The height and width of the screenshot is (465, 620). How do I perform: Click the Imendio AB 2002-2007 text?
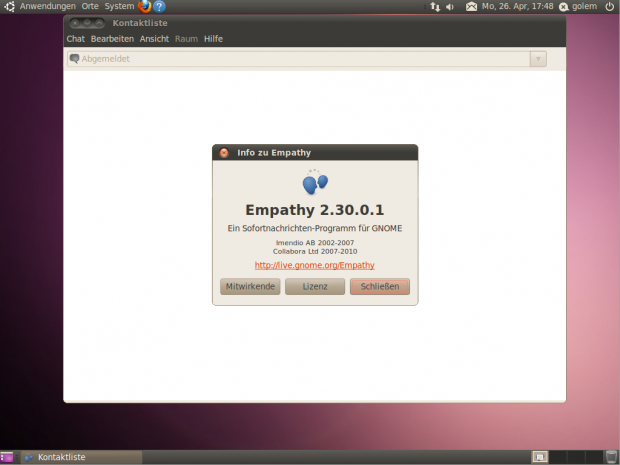[x=315, y=243]
